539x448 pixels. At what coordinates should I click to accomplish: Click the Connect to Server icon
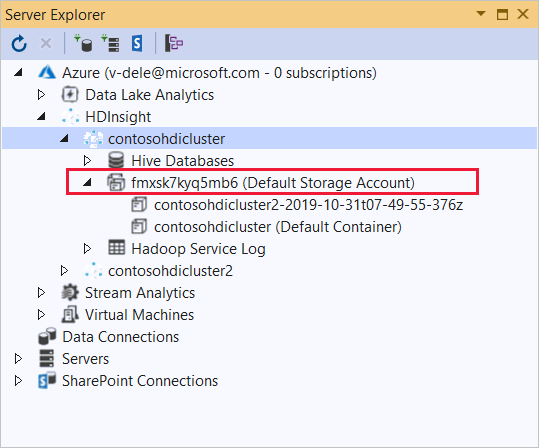[110, 43]
